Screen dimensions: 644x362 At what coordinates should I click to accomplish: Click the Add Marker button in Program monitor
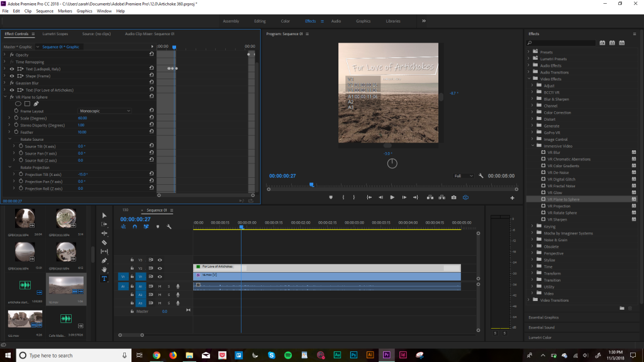331,197
